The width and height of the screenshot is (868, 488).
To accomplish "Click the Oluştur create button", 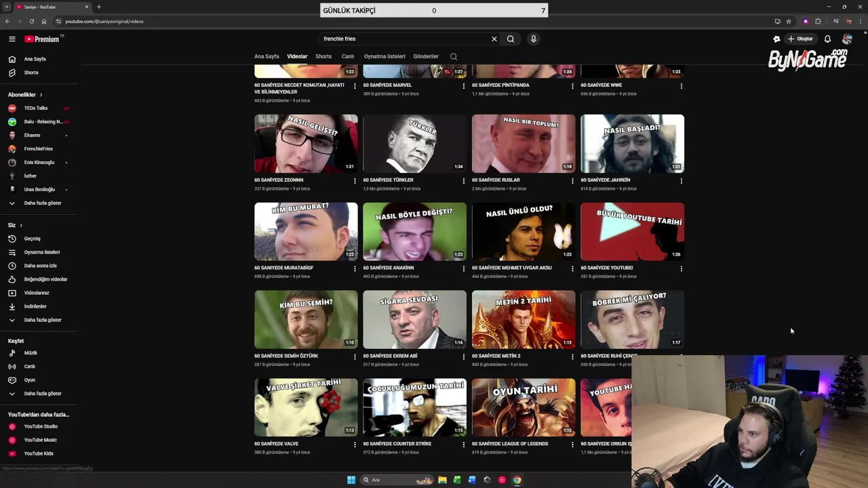I will click(800, 39).
